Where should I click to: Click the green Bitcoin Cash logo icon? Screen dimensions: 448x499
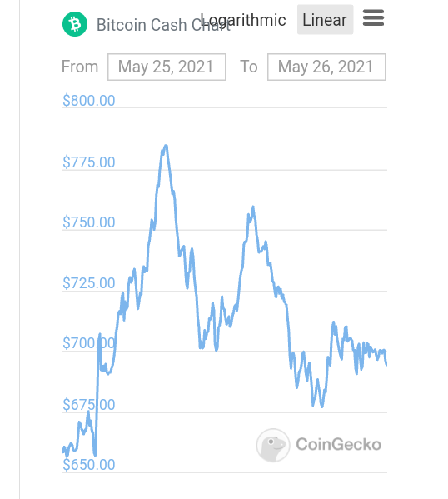click(x=75, y=24)
